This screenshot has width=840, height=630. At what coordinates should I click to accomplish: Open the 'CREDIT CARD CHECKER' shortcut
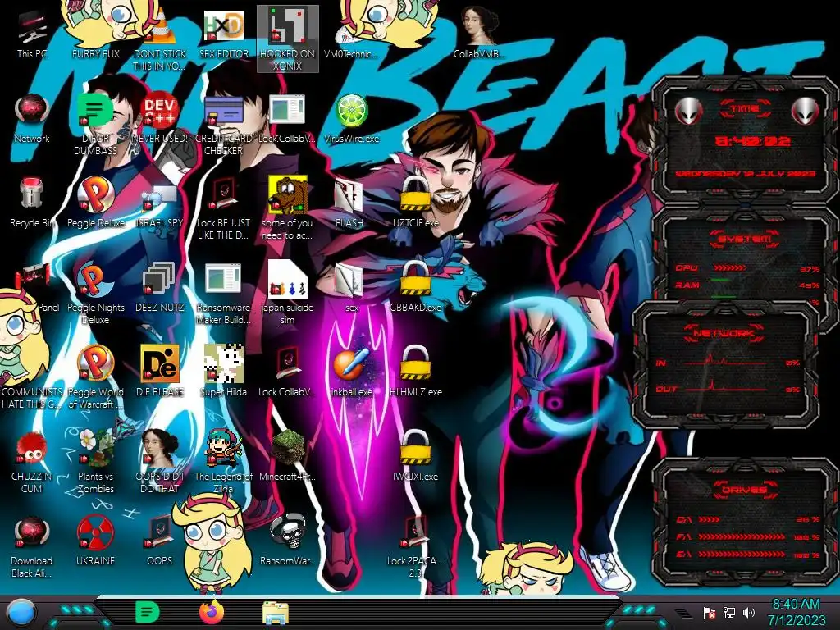(223, 125)
